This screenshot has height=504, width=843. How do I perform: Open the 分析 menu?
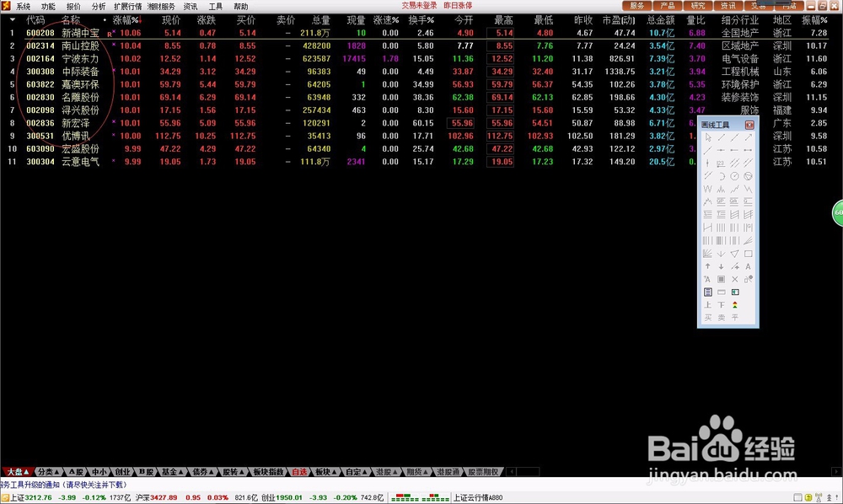[x=99, y=7]
